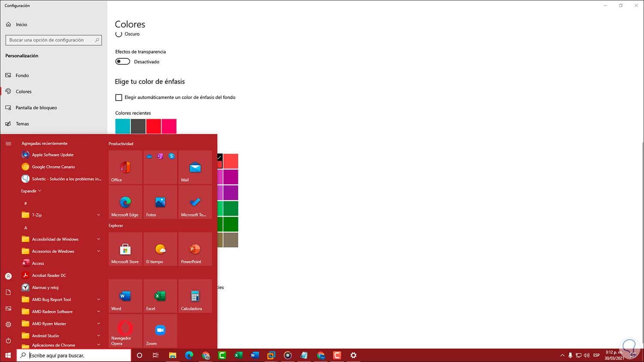Click the taskbar search box

click(x=74, y=355)
